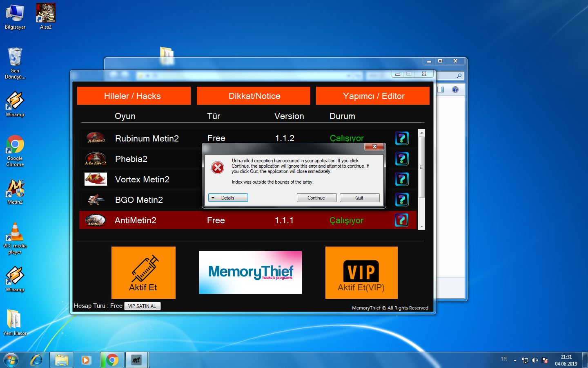Activate VIP with Aktif Et(VIP)

(361, 273)
